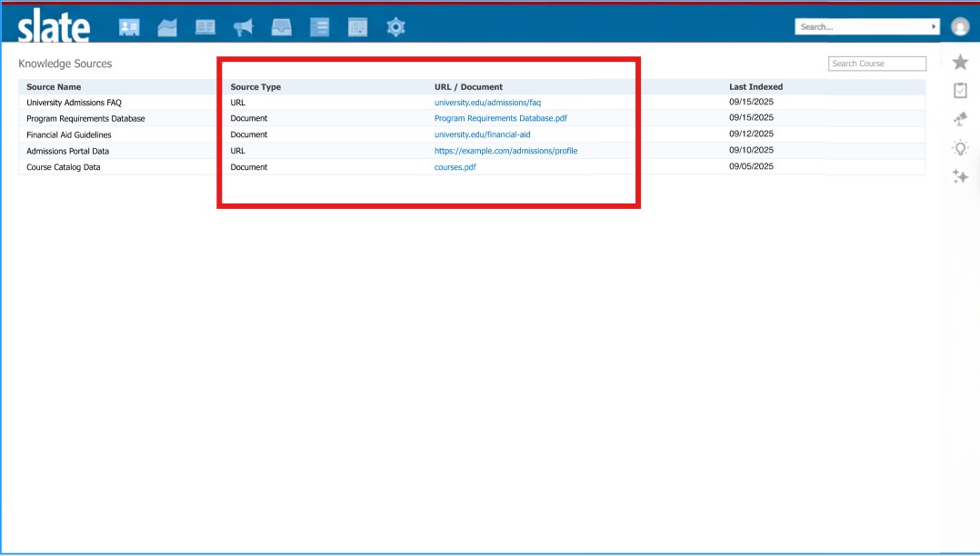Image resolution: width=980 pixels, height=556 pixels.
Task: Open the search dropdown arrow beside search box
Action: pyautogui.click(x=934, y=26)
